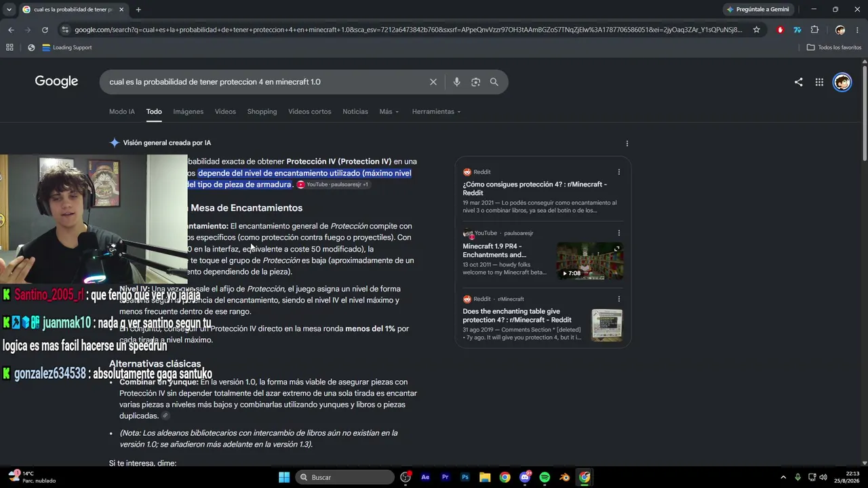Click the YouTube paulsoaresjr +1 source chip
The width and height of the screenshot is (868, 488).
click(332, 184)
